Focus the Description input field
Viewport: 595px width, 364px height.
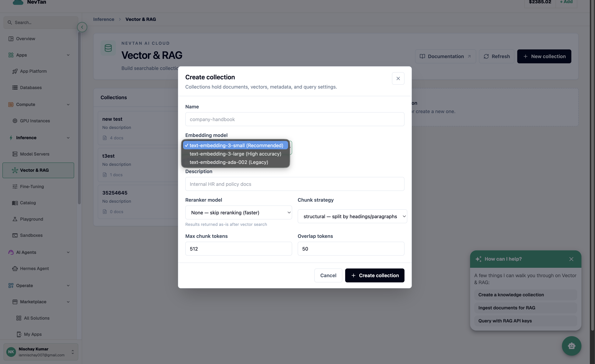[295, 184]
